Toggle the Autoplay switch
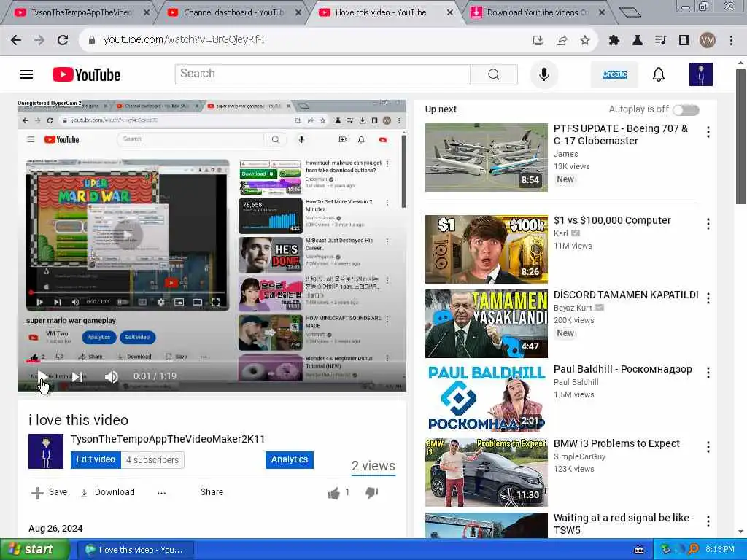 [x=686, y=110]
